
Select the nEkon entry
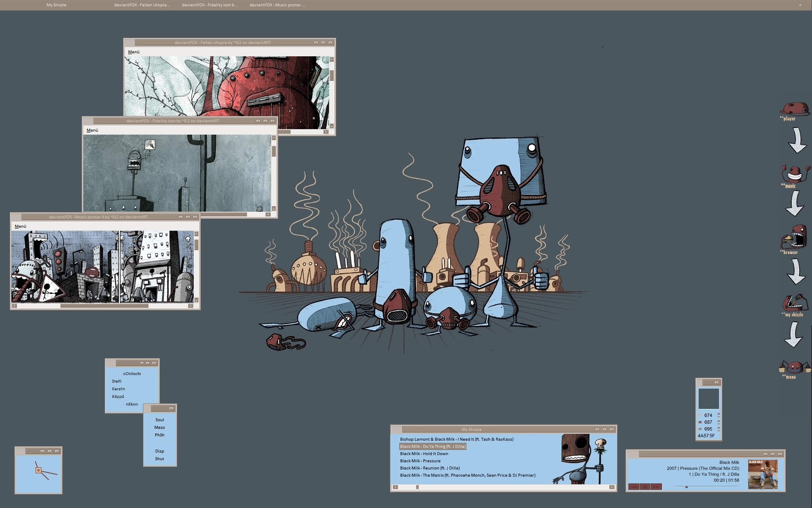132,404
